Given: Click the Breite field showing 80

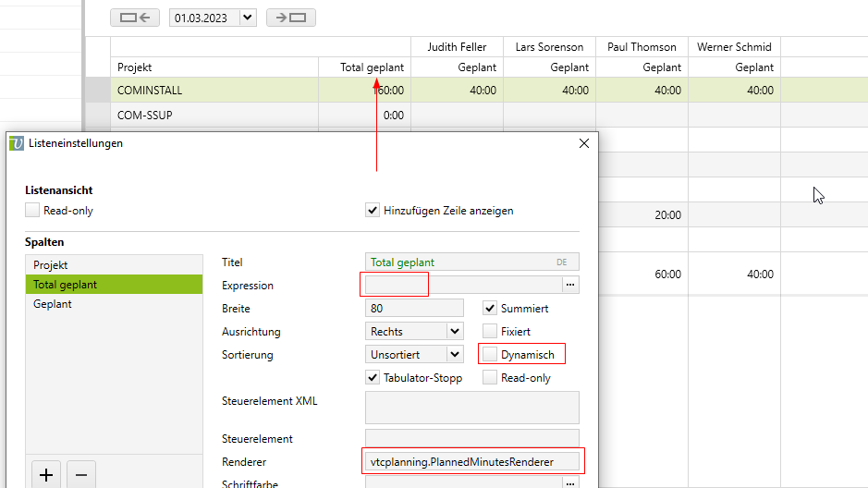Looking at the screenshot, I should [x=414, y=309].
